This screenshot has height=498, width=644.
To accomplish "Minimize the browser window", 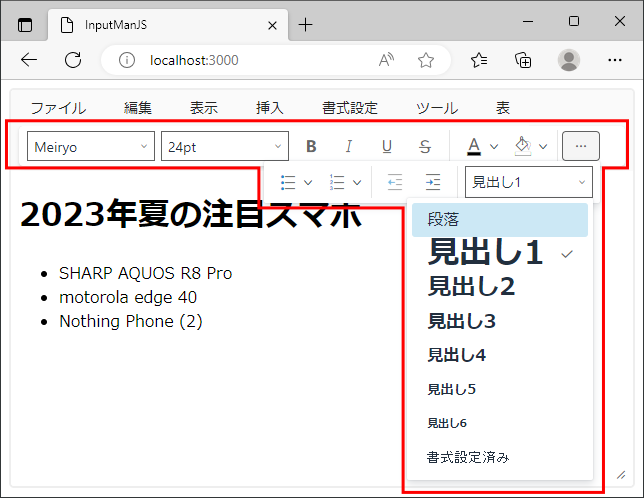I will point(528,21).
